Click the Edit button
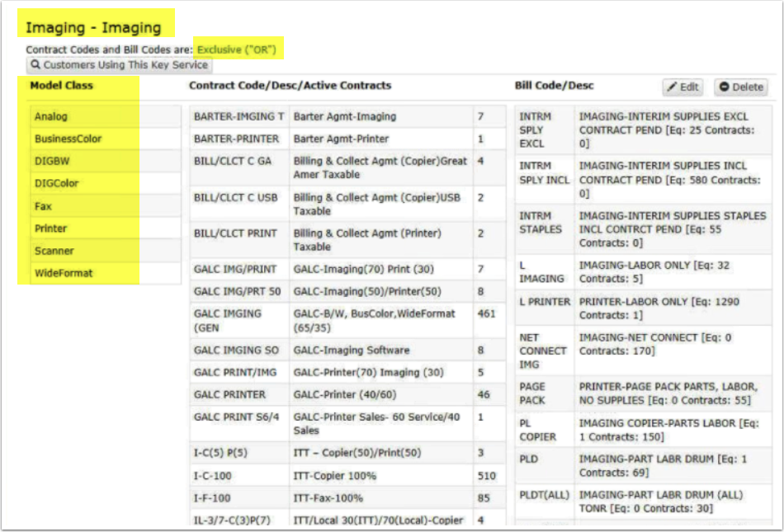Screen dimensions: 784x532 (682, 87)
